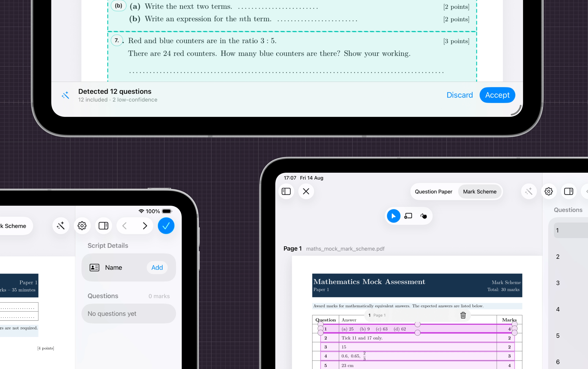Toggle the right inspector panel in the mark scheme window
This screenshot has width=588, height=369.
(569, 191)
